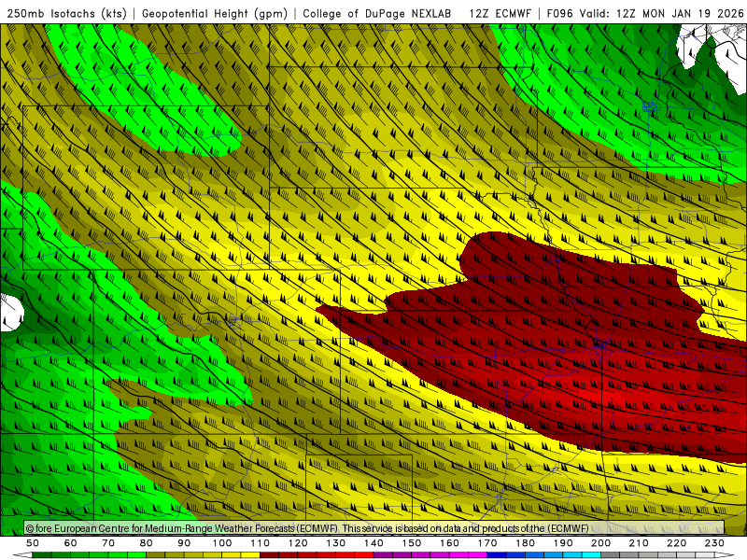Click the '50' colorbar label
747x560 pixels.
tap(33, 543)
